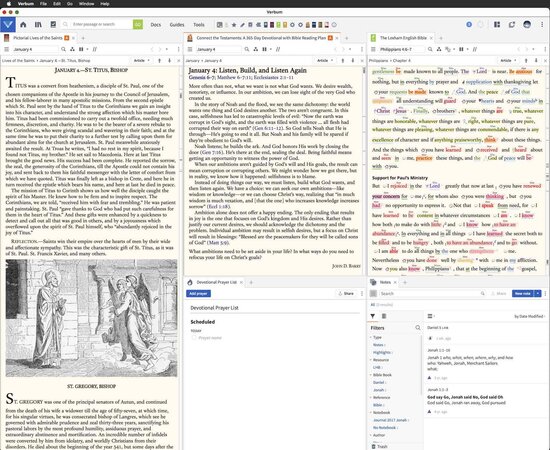Click Share in Devotional Prayer List
This screenshot has height=450, width=550.
click(346, 294)
